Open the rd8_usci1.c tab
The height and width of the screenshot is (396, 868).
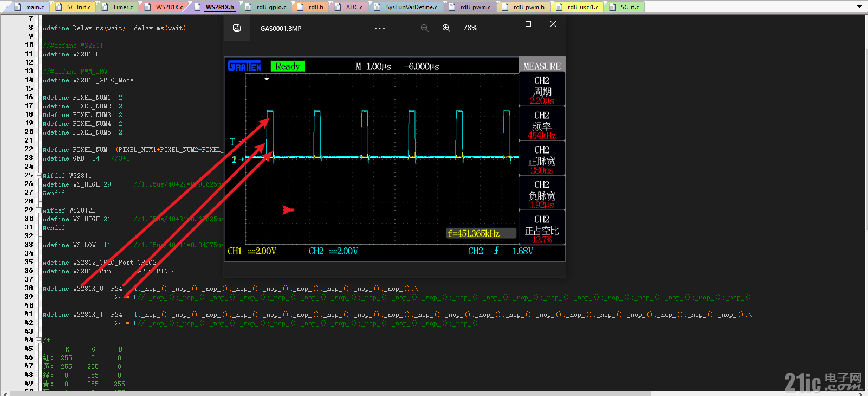pyautogui.click(x=578, y=7)
